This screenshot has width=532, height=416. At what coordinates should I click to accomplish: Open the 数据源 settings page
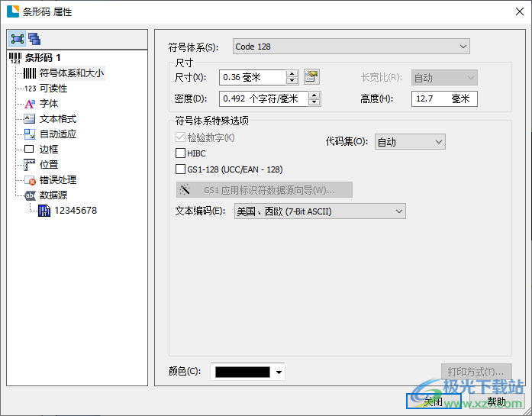53,195
